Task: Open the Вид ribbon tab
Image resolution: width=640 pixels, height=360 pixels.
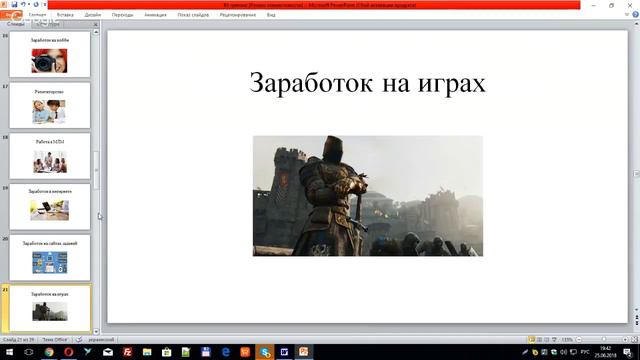Action: pos(271,15)
